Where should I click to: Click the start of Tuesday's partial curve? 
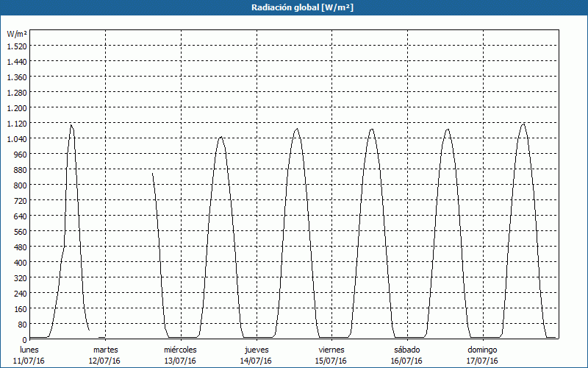[152, 173]
